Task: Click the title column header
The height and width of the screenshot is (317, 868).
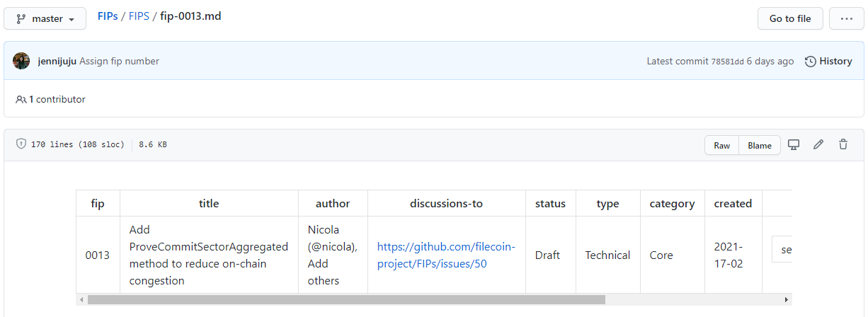Action: pyautogui.click(x=209, y=203)
